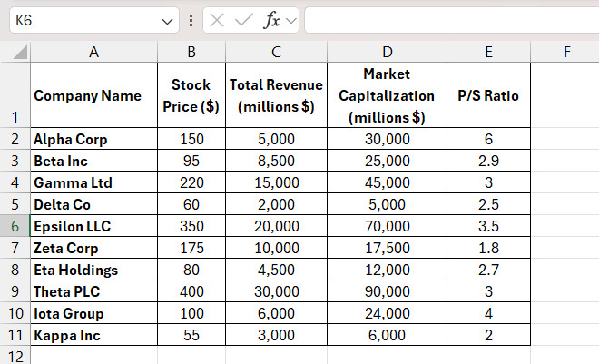This screenshot has height=364, width=599.
Task: Click Epsilon LLC revenue 20,000
Action: tap(276, 226)
